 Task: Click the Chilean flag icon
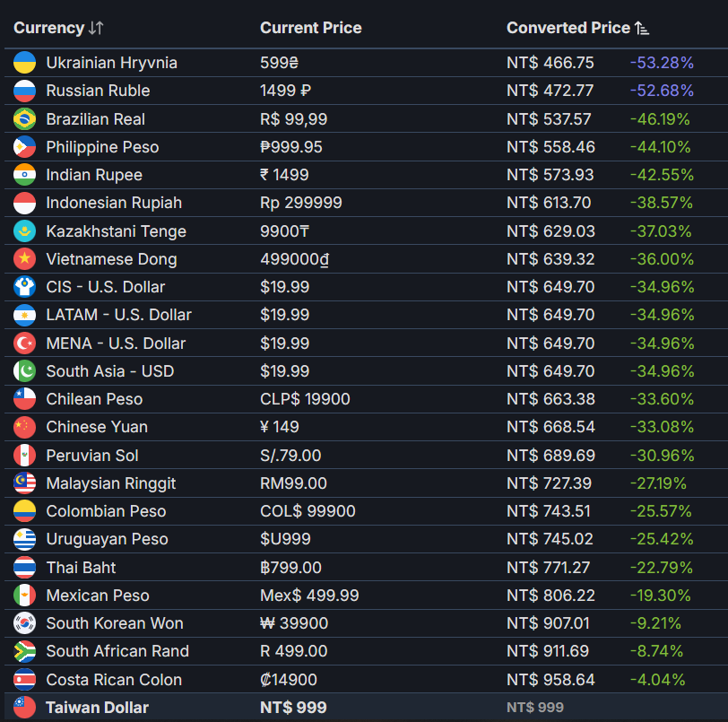(x=24, y=399)
